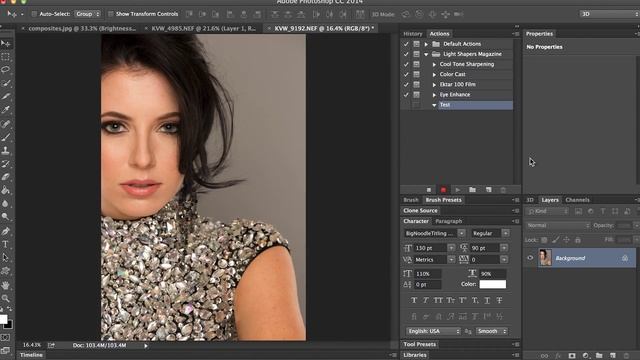Viewport: 640px width, 360px height.
Task: Select the Dodge tool
Action: tap(6, 217)
